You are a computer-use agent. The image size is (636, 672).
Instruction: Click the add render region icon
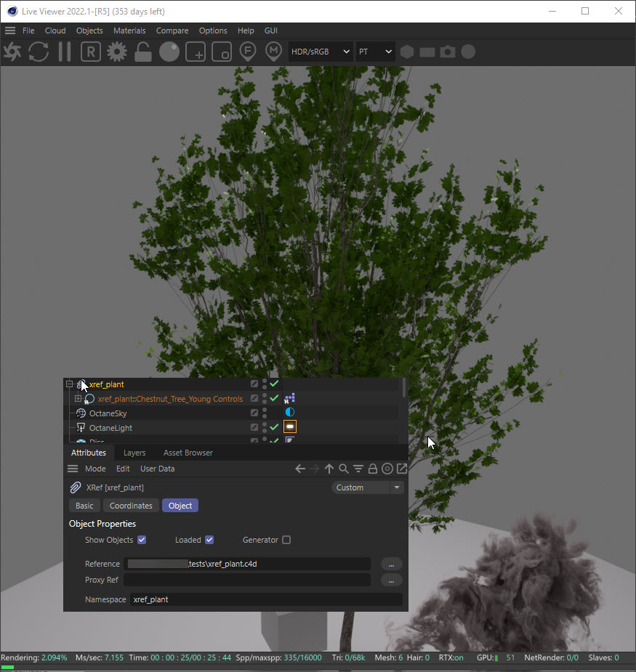click(x=196, y=52)
